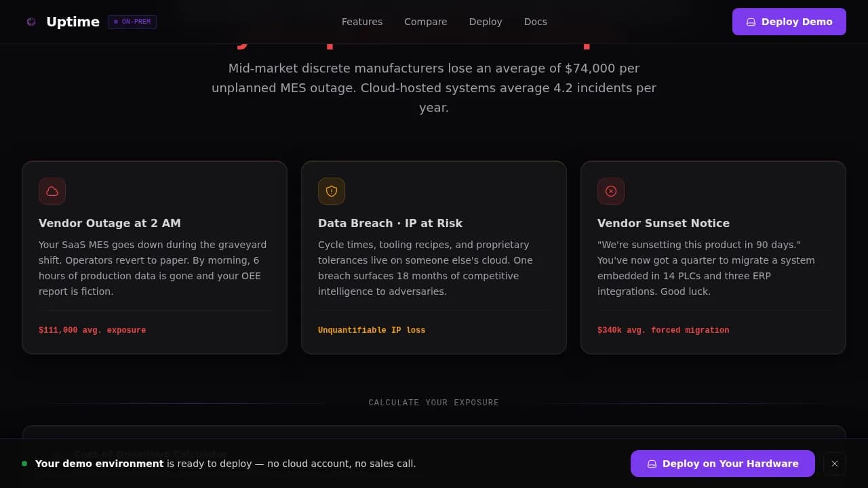Click the orange shield icon on Data Breach card

click(332, 191)
